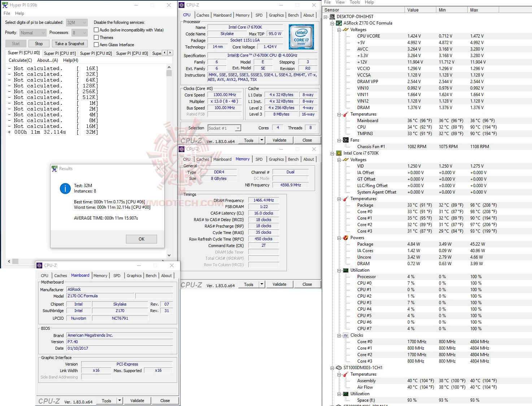Click the Tools button in top CPU-Z window

[x=249, y=140]
